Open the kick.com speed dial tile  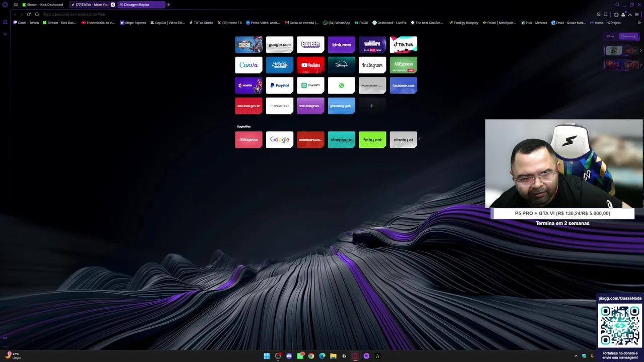(x=342, y=45)
